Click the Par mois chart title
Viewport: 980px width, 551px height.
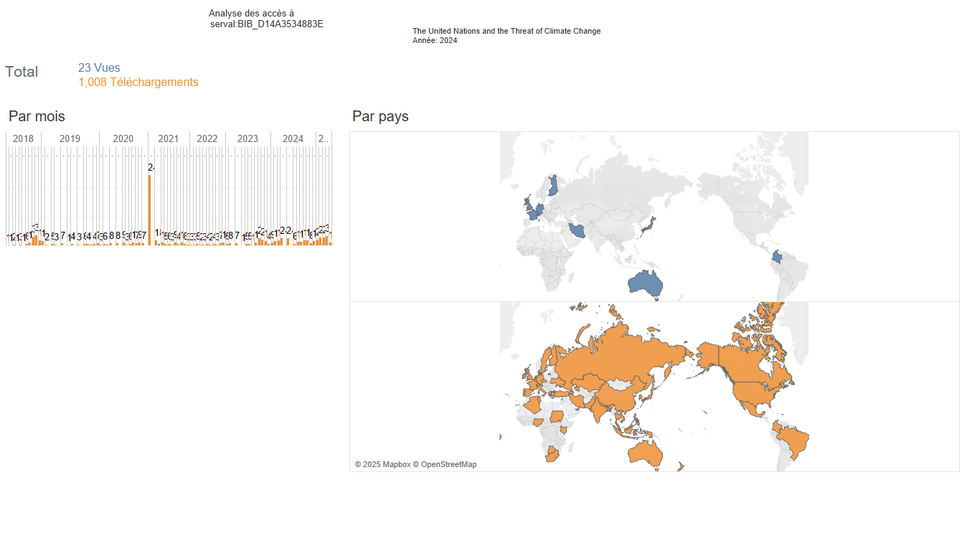[37, 116]
